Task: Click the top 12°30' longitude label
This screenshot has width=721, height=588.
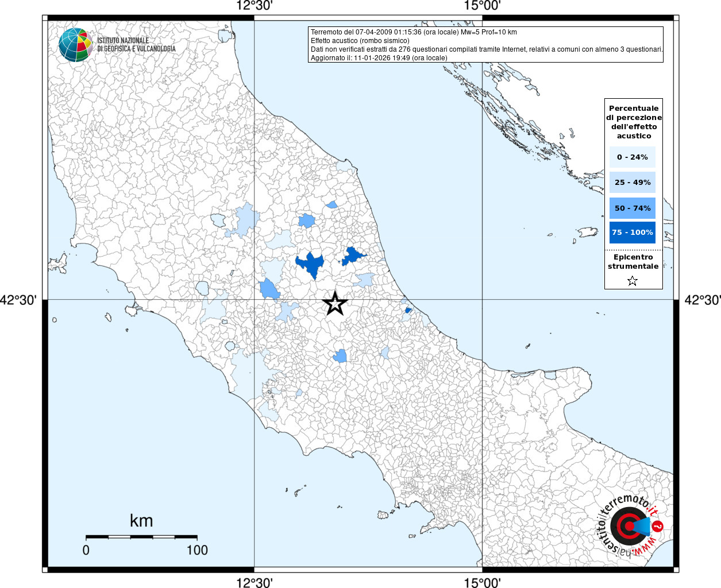Action: coord(255,6)
